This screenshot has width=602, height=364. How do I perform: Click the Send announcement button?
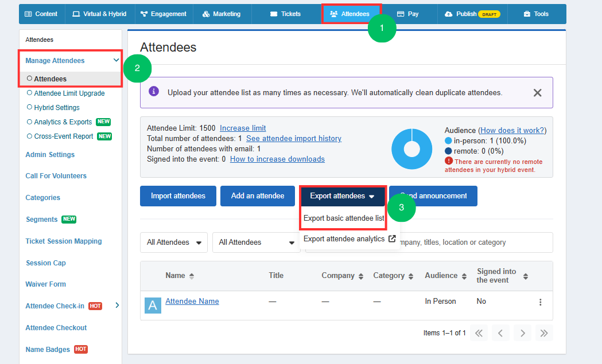pyautogui.click(x=433, y=196)
